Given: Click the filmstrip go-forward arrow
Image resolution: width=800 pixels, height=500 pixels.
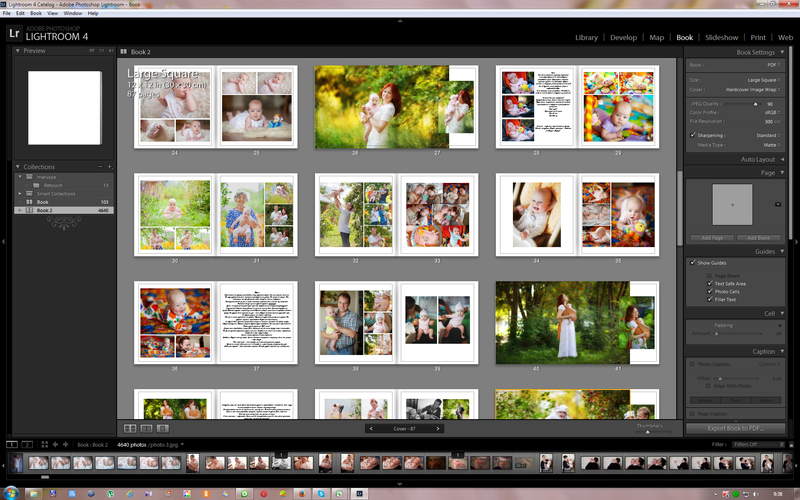Looking at the screenshot, I should click(66, 444).
